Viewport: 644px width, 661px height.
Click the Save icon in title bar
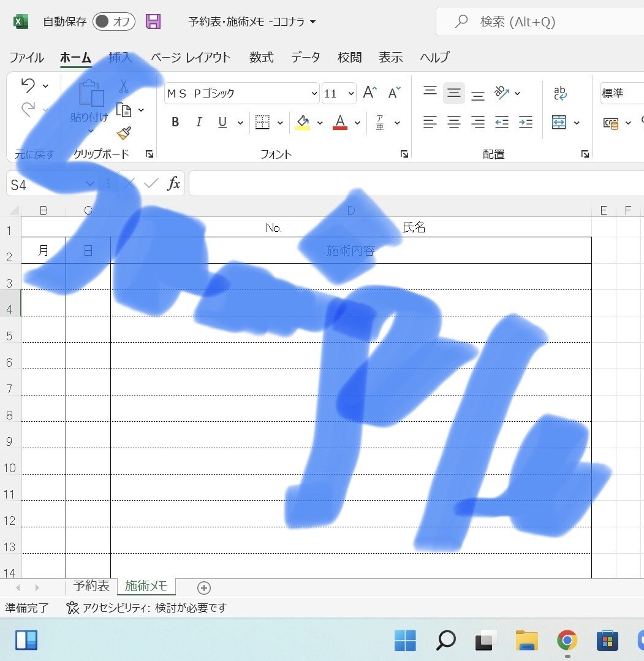point(153,21)
